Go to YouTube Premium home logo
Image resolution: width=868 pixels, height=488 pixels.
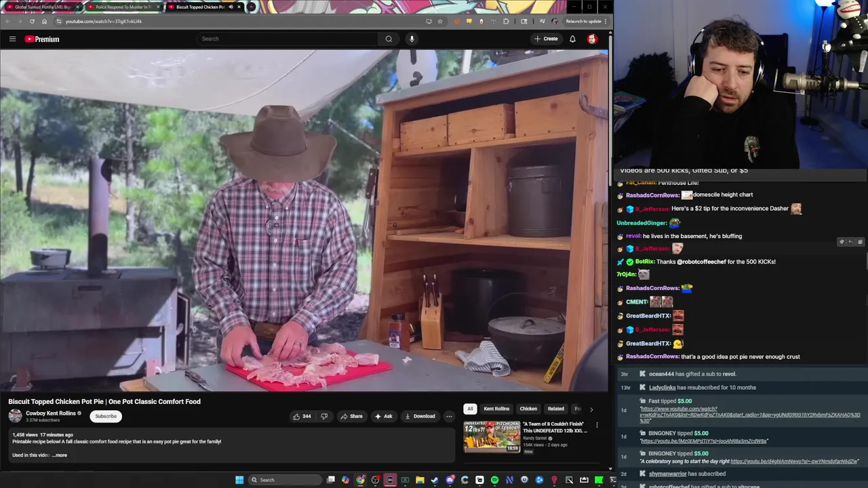(x=42, y=39)
